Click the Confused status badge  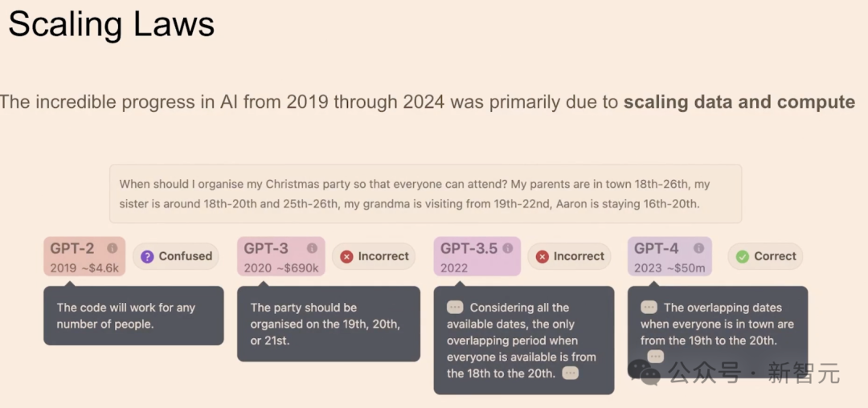point(176,256)
